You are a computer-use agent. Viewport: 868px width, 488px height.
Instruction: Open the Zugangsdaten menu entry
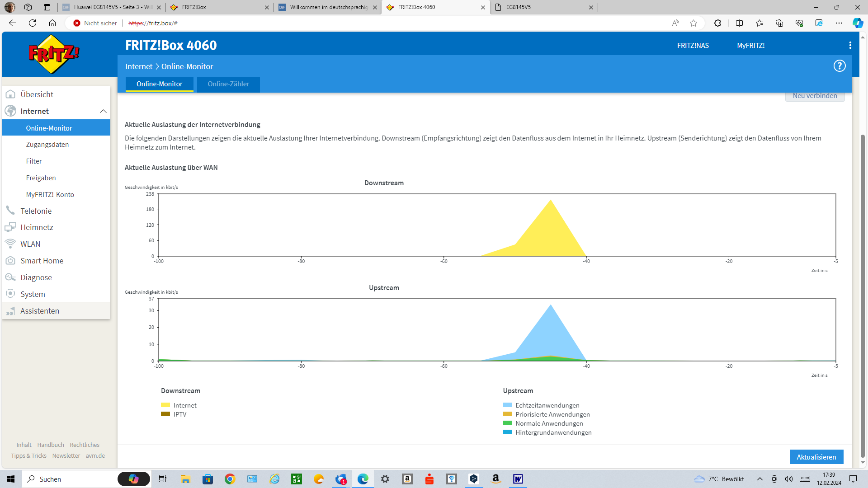coord(47,145)
